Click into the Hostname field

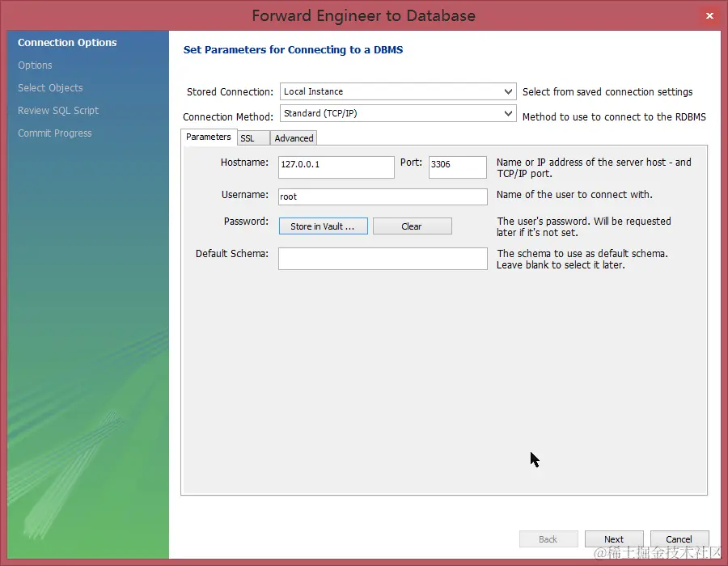coord(336,167)
